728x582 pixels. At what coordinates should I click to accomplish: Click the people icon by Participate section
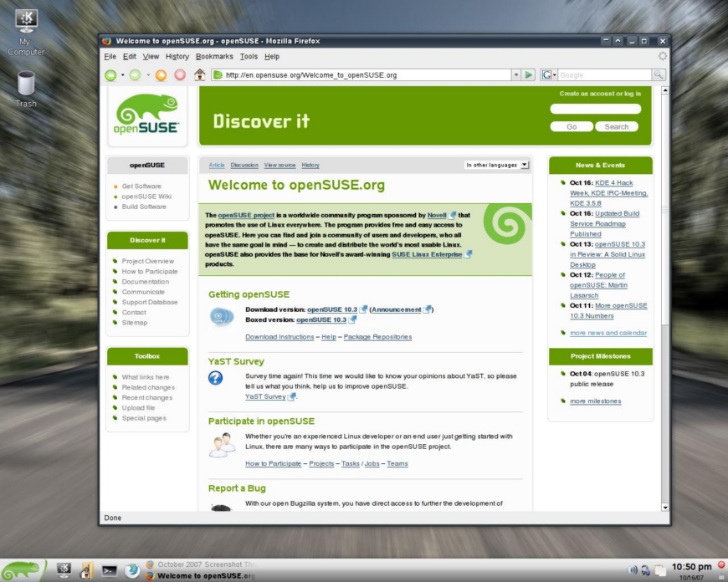pyautogui.click(x=222, y=445)
